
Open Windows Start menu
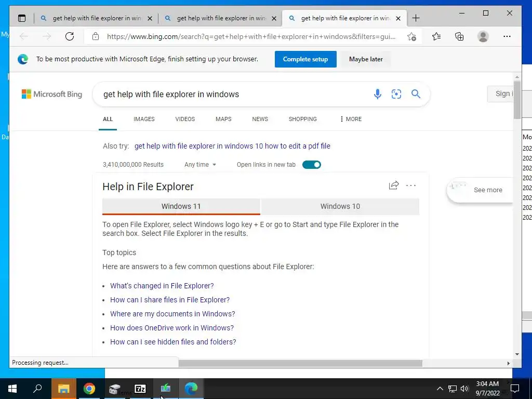pos(12,389)
